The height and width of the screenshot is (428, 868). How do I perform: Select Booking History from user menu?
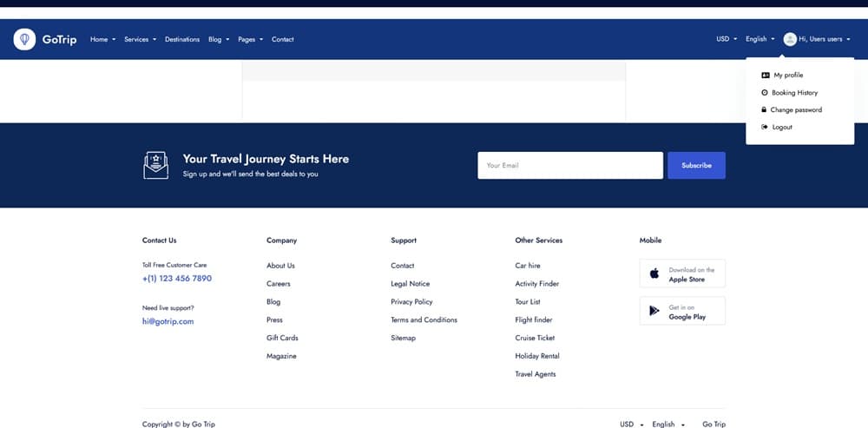click(794, 93)
